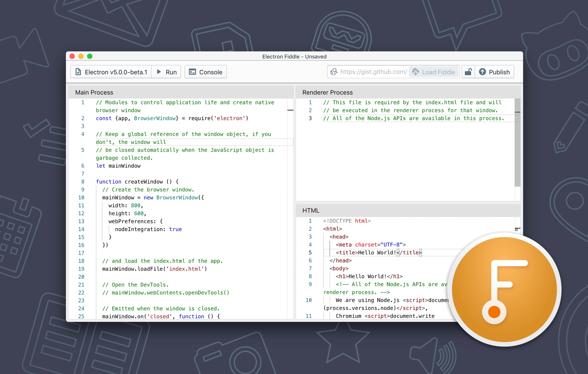Open the Console panel

pos(205,72)
